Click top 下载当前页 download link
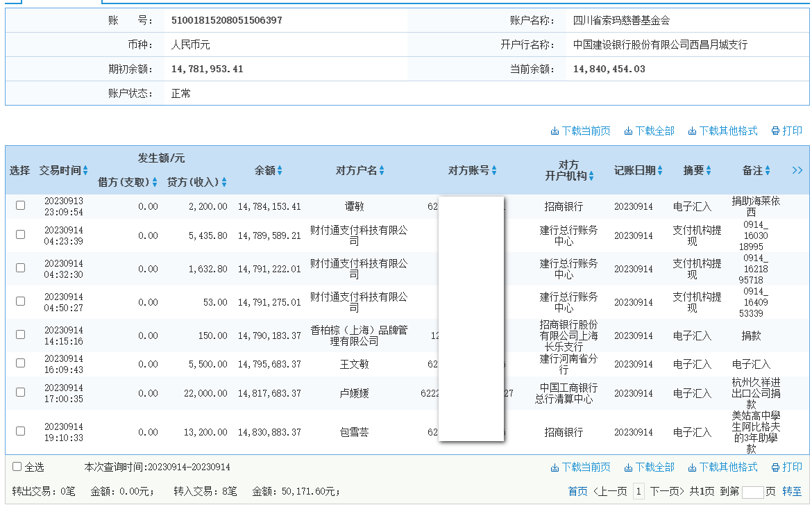Image resolution: width=812 pixels, height=505 pixels. (580, 131)
